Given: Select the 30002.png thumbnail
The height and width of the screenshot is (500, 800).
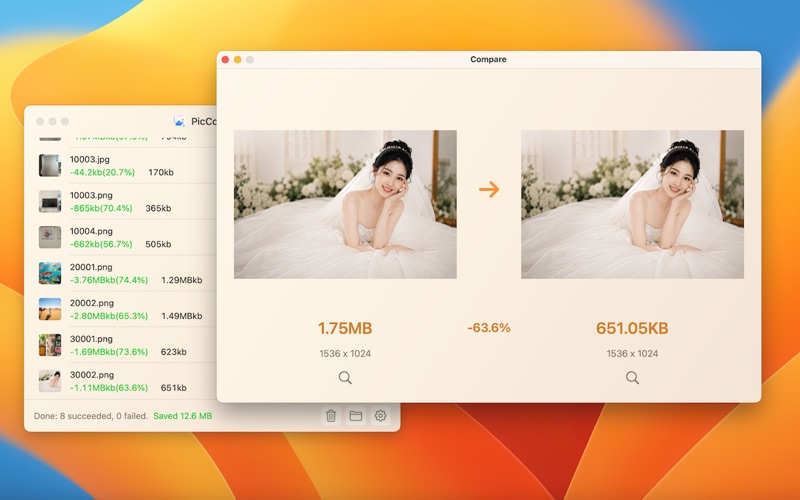Looking at the screenshot, I should [50, 381].
